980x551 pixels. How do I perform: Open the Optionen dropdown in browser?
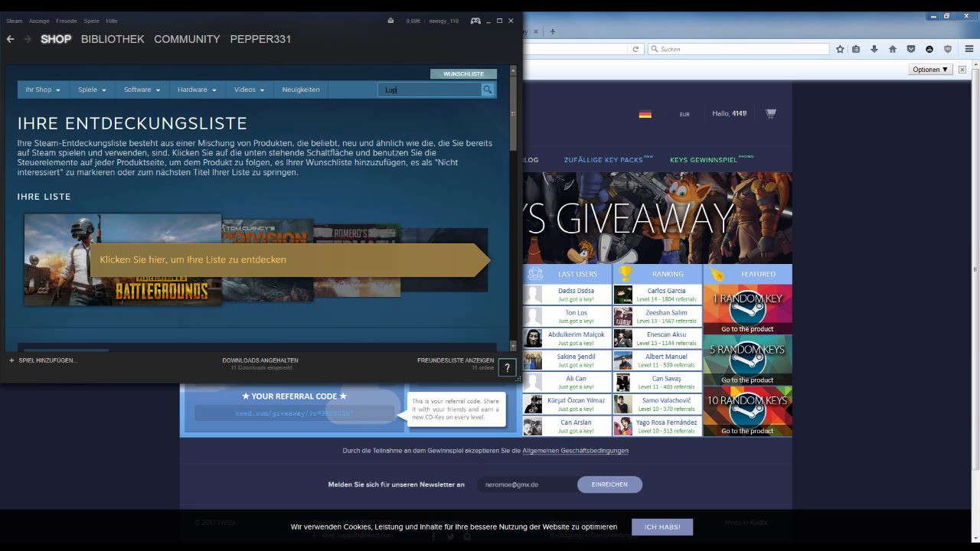pos(930,70)
